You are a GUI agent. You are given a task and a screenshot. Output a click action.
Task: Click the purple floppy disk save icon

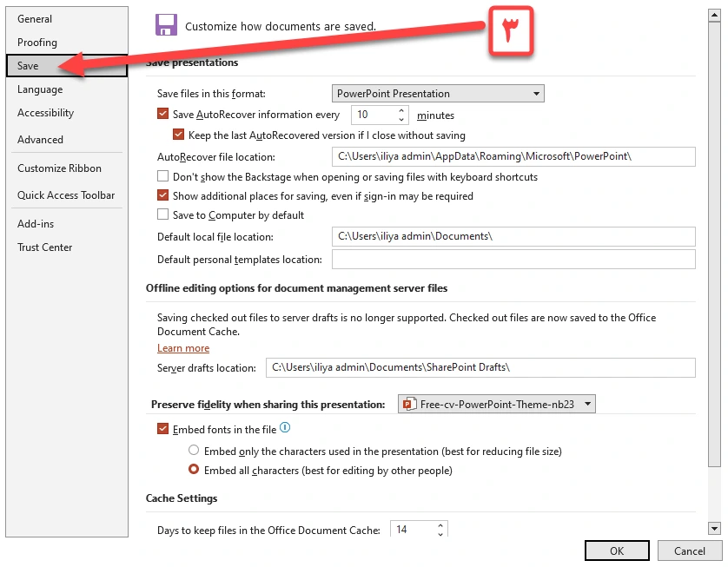[166, 25]
